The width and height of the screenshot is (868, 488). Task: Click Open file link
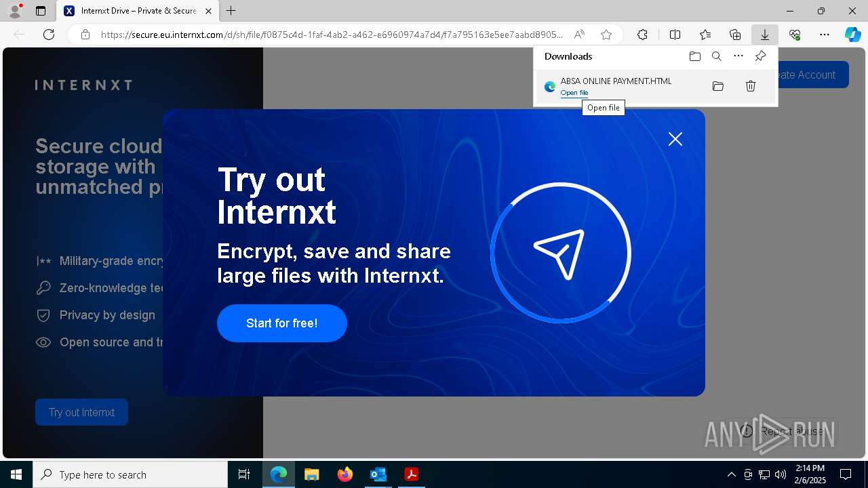tap(574, 93)
